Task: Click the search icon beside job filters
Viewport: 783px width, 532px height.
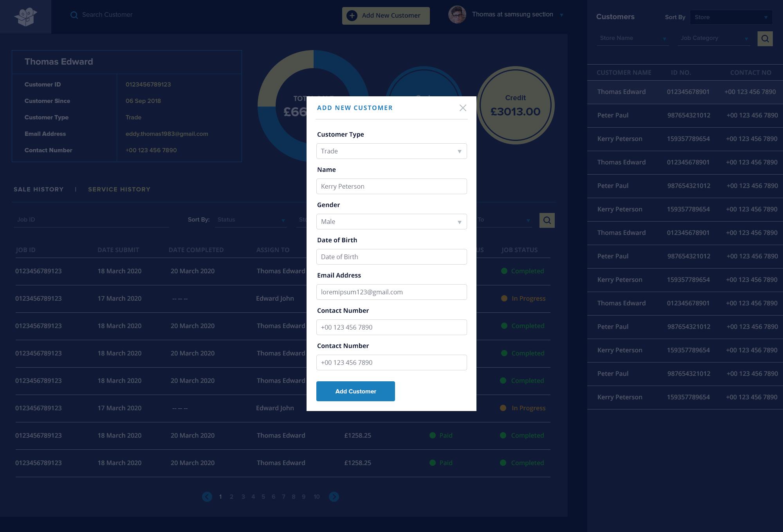Action: click(x=547, y=220)
